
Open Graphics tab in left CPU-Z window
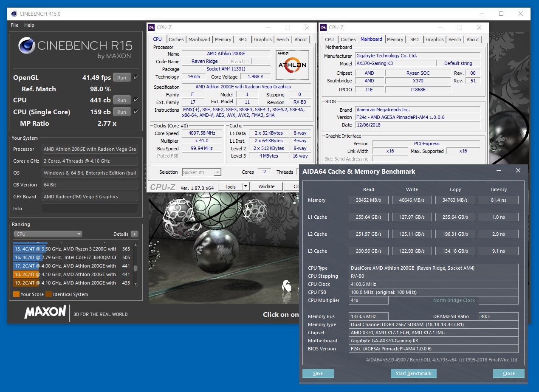pos(263,39)
